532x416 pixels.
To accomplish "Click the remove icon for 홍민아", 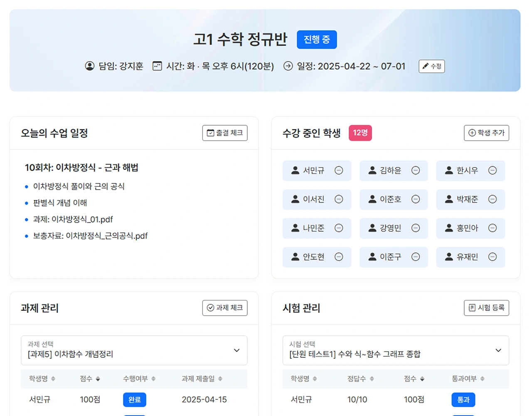I will pos(493,228).
